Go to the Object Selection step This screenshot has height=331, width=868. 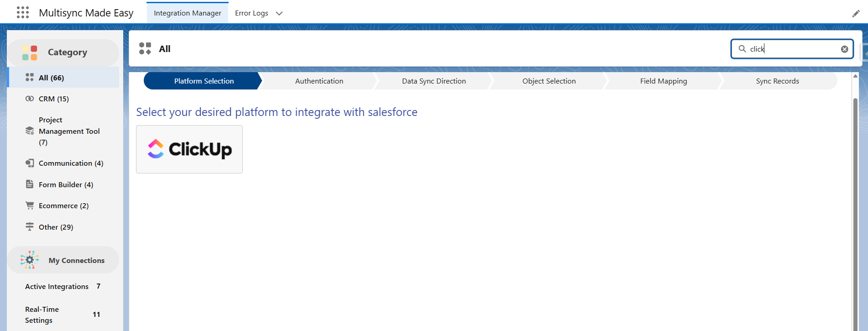click(549, 81)
